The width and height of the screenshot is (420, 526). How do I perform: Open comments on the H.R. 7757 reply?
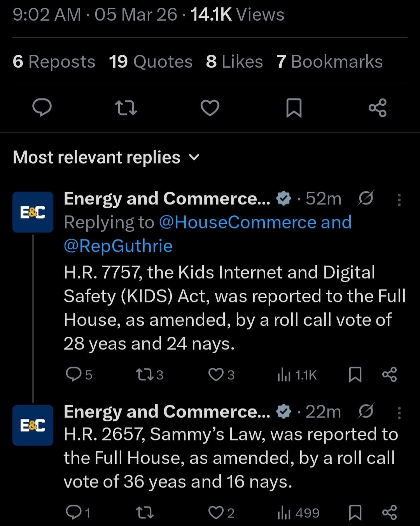73,374
